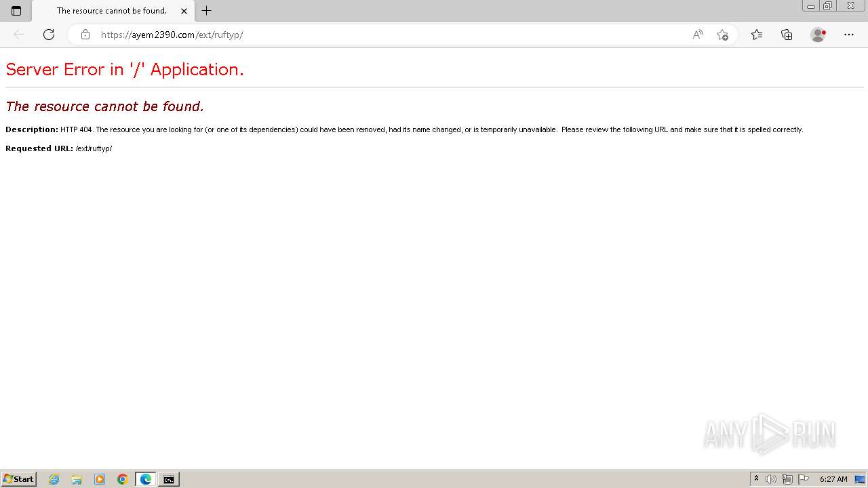Viewport: 868px width, 488px height.
Task: Open the Windows Start button
Action: pos(18,479)
